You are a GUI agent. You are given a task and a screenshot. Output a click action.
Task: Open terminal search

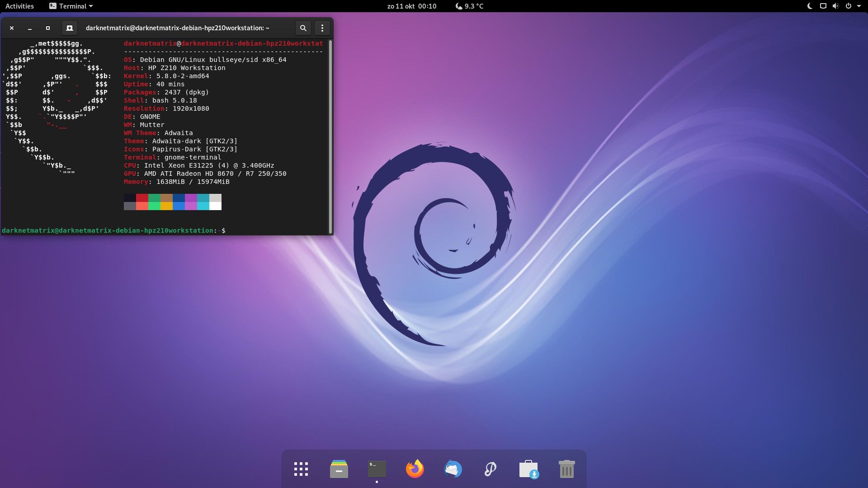(x=303, y=28)
